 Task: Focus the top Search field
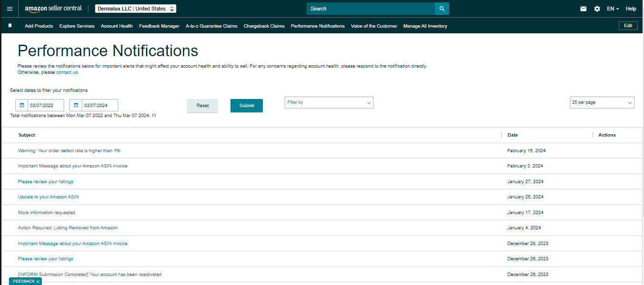(x=371, y=9)
